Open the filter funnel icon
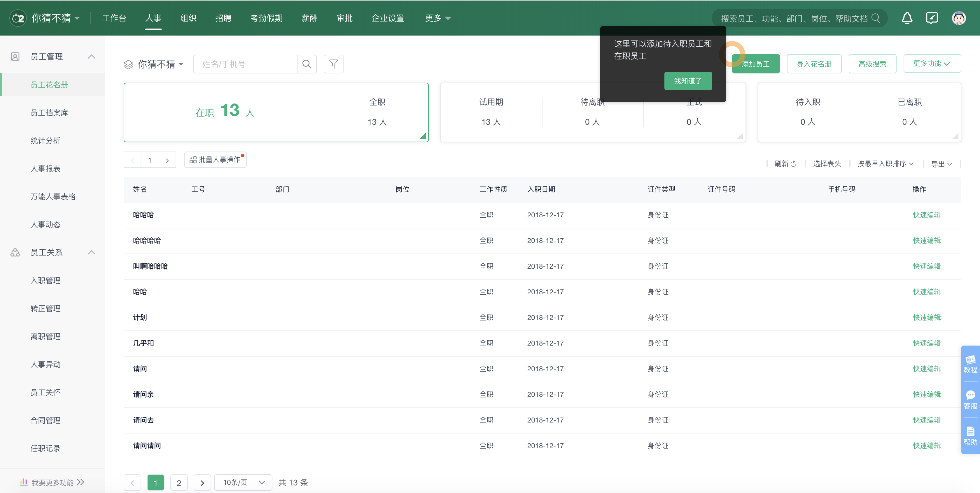980x493 pixels. [333, 64]
